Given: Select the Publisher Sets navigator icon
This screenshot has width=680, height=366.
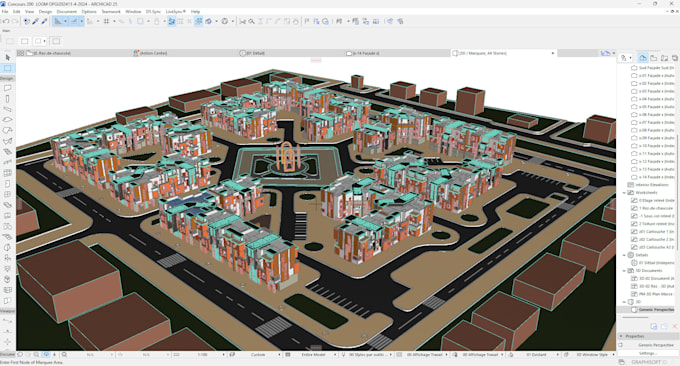Looking at the screenshot, I should (x=674, y=58).
